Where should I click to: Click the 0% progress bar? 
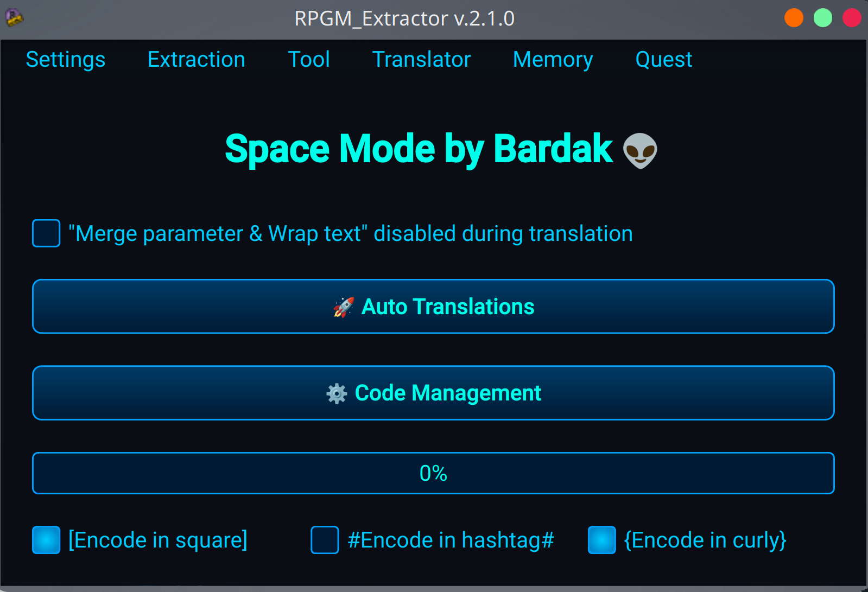click(433, 473)
